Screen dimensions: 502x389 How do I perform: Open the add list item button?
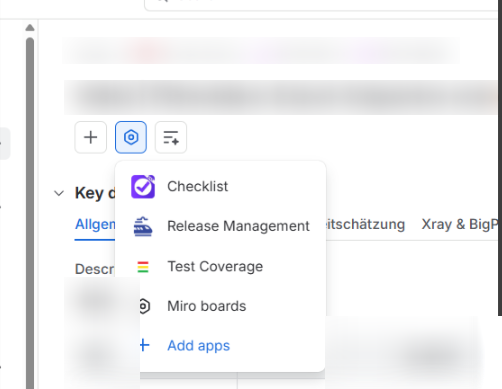coord(171,137)
